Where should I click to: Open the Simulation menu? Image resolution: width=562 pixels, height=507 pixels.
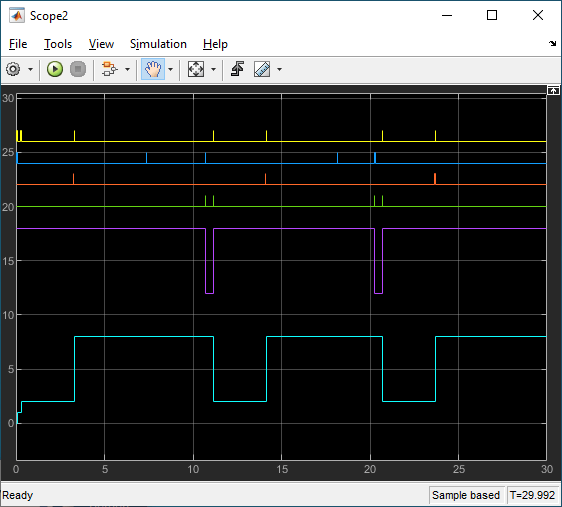pos(158,44)
